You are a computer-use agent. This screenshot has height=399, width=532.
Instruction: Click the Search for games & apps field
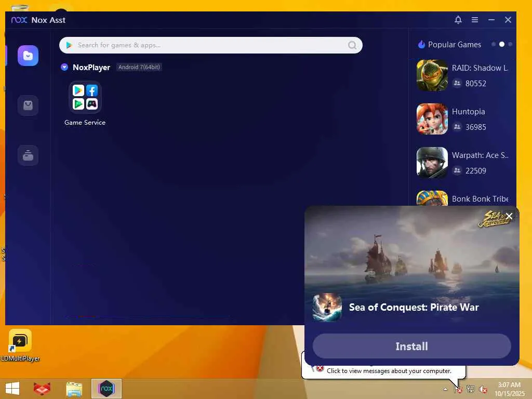tap(211, 45)
